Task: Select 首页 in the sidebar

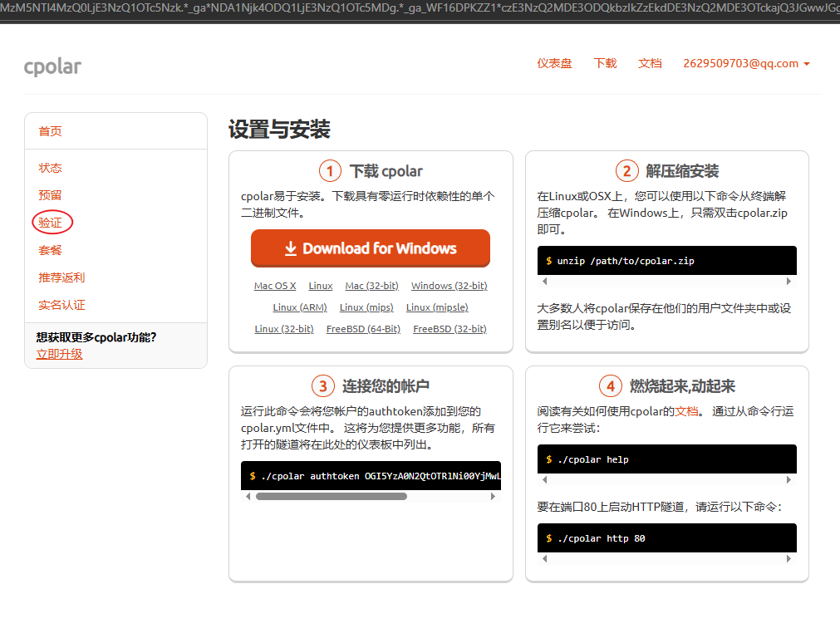Action: point(51,131)
